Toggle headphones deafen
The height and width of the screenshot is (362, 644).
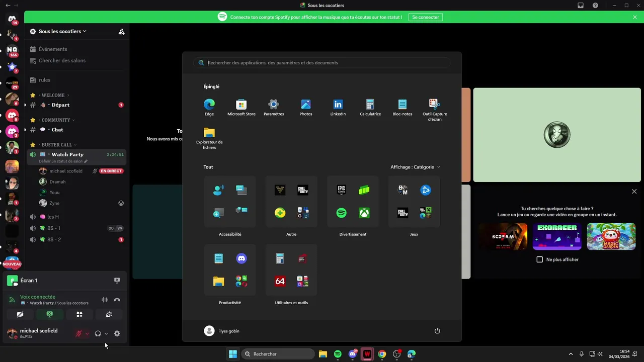click(x=98, y=333)
